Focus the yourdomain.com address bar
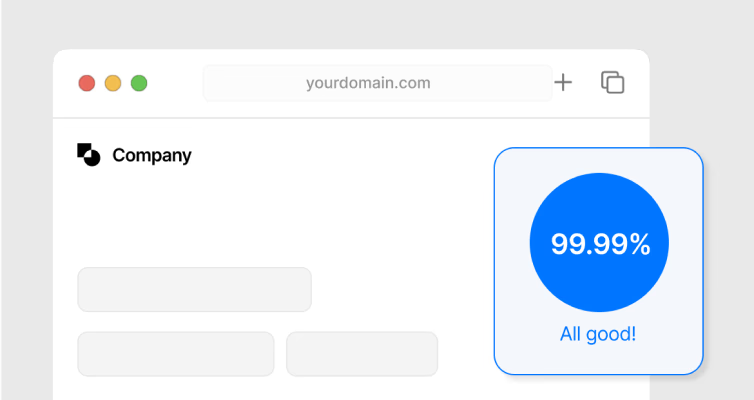The height and width of the screenshot is (400, 754). [377, 83]
